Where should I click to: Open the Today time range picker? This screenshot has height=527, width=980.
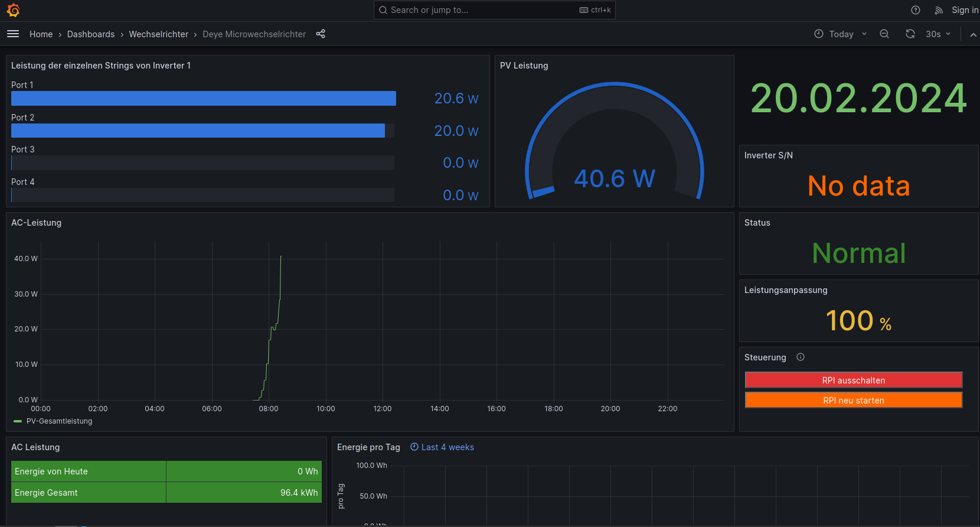point(841,34)
